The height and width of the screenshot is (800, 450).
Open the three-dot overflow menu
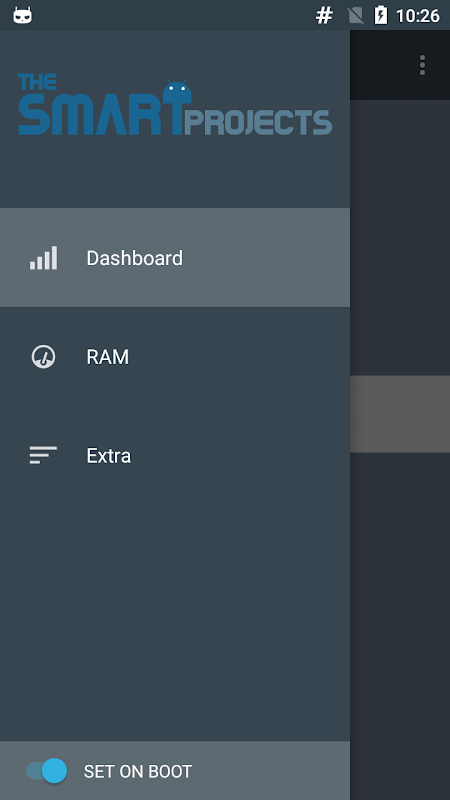(422, 65)
